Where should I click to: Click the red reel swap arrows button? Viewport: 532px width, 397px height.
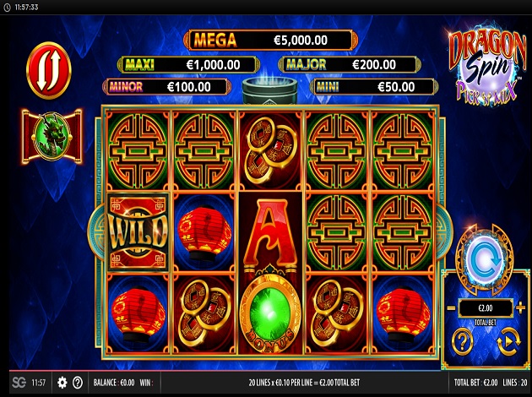pos(49,71)
